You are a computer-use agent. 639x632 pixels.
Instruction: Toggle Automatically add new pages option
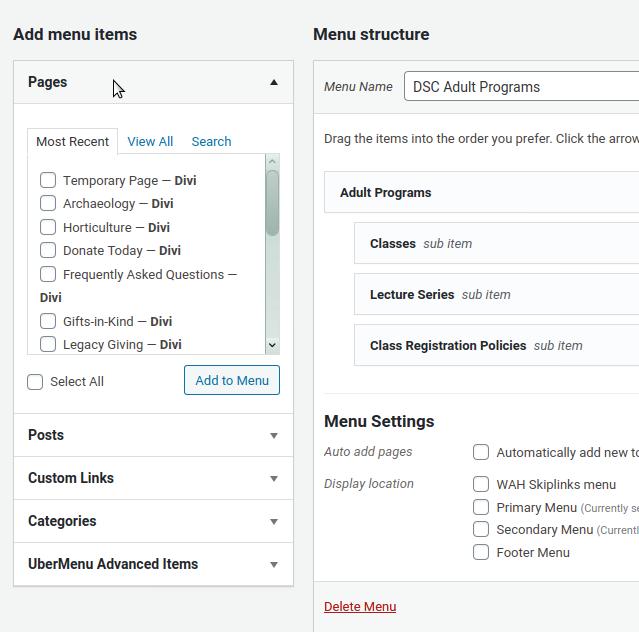(481, 452)
